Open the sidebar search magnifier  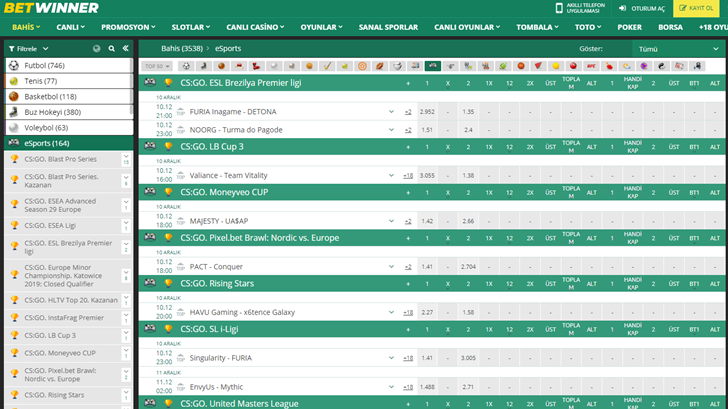point(111,48)
